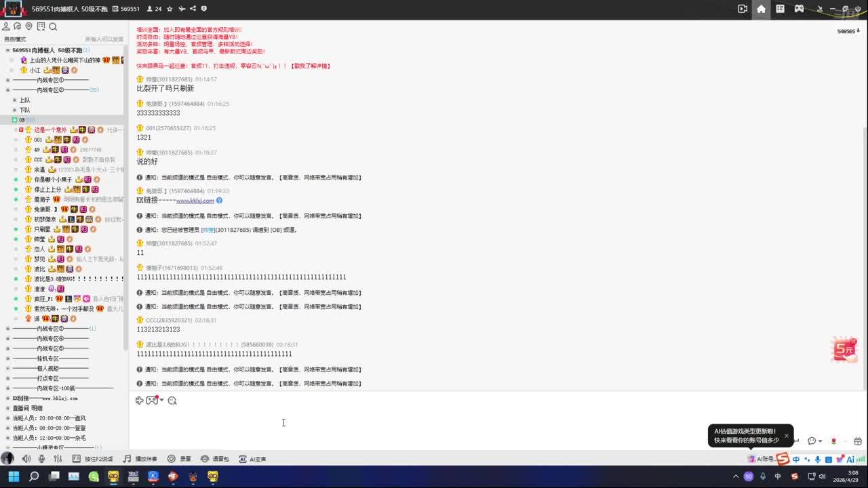
Task: Expand the 内战专区② channel group
Action: coord(7,90)
